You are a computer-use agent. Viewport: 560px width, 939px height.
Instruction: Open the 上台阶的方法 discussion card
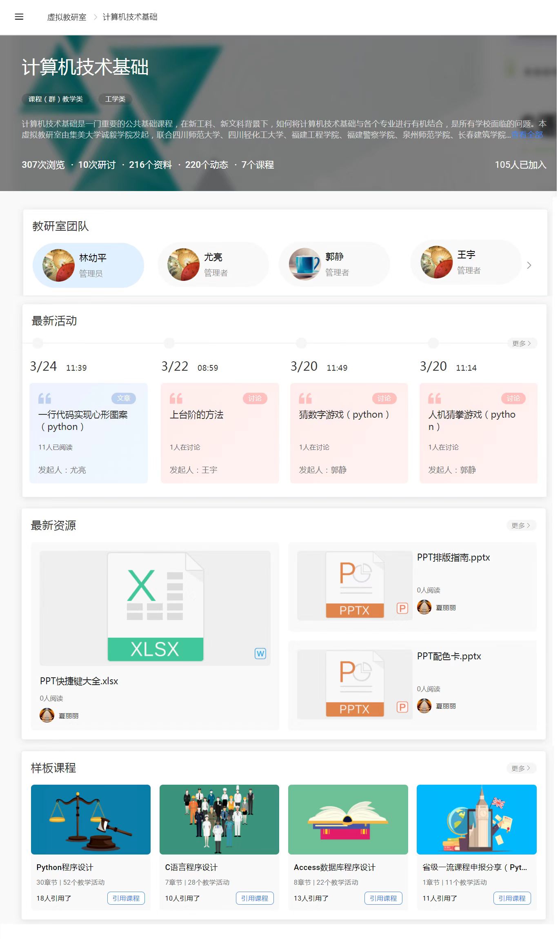(x=220, y=433)
